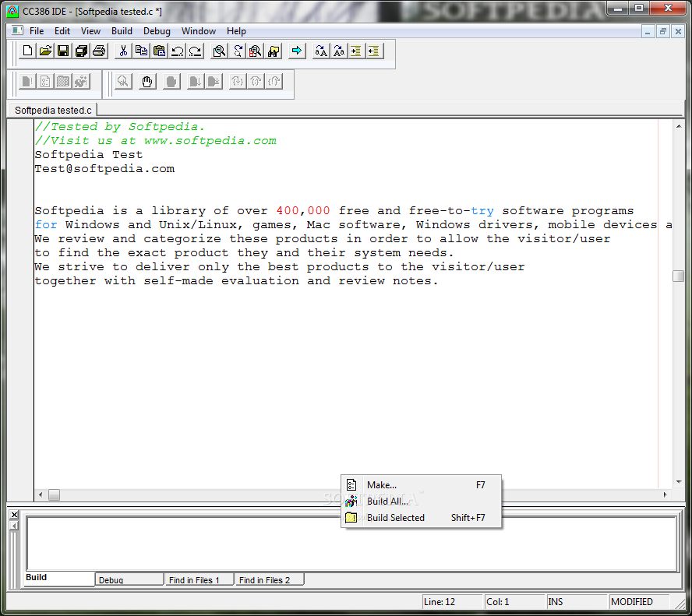Open the Edit menu

tap(62, 31)
